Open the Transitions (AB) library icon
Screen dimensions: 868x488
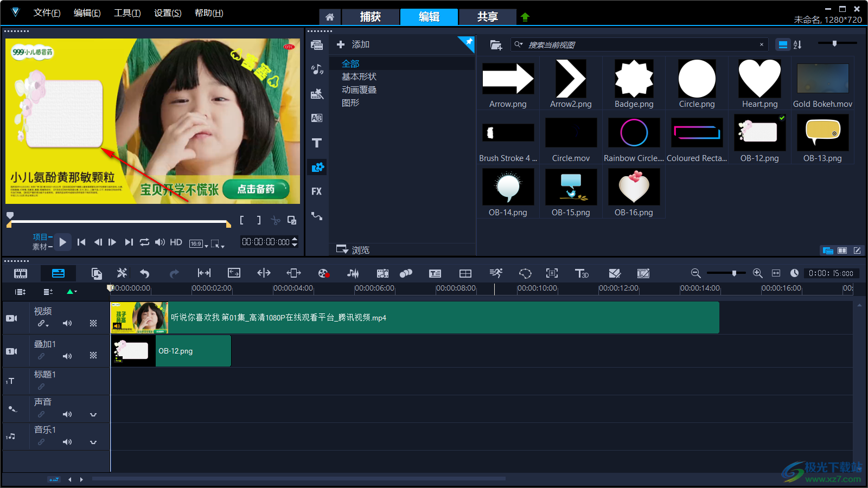(x=317, y=118)
